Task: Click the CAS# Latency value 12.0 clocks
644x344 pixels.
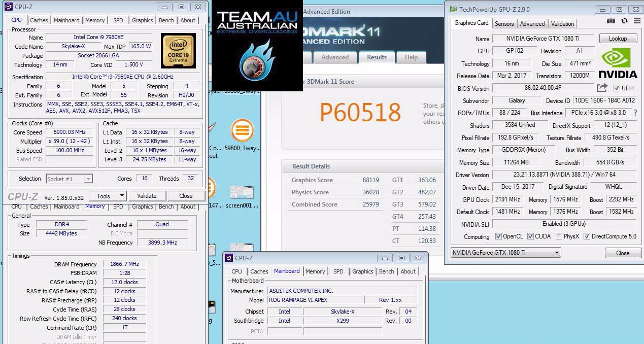Action: (124, 282)
